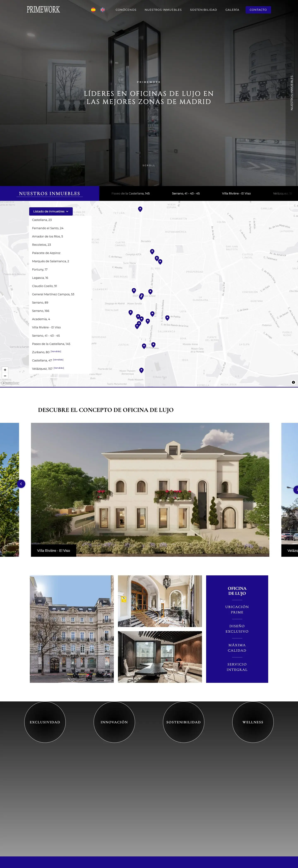Choose Claudio Coello, 91 from the list
Viewport: 298px width, 868px height.
point(44,286)
